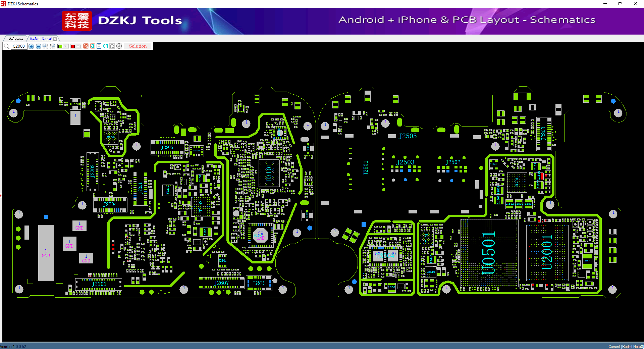
Task: Click the app icon in title bar
Action: (3, 4)
